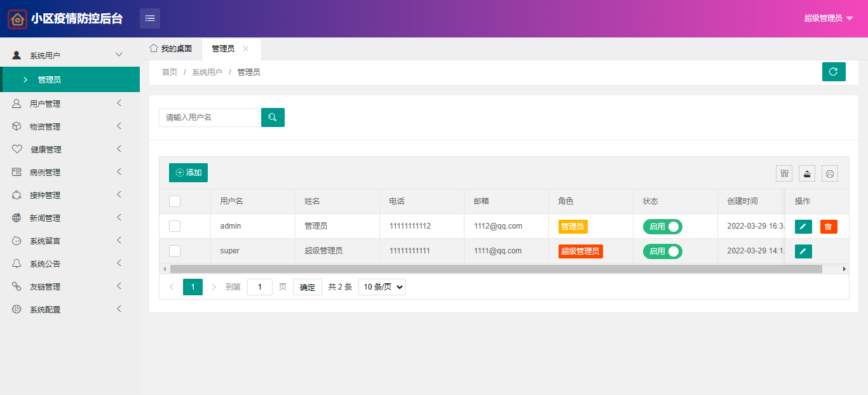Click the scrollbar right arrow
The width and height of the screenshot is (868, 395).
pos(844,269)
